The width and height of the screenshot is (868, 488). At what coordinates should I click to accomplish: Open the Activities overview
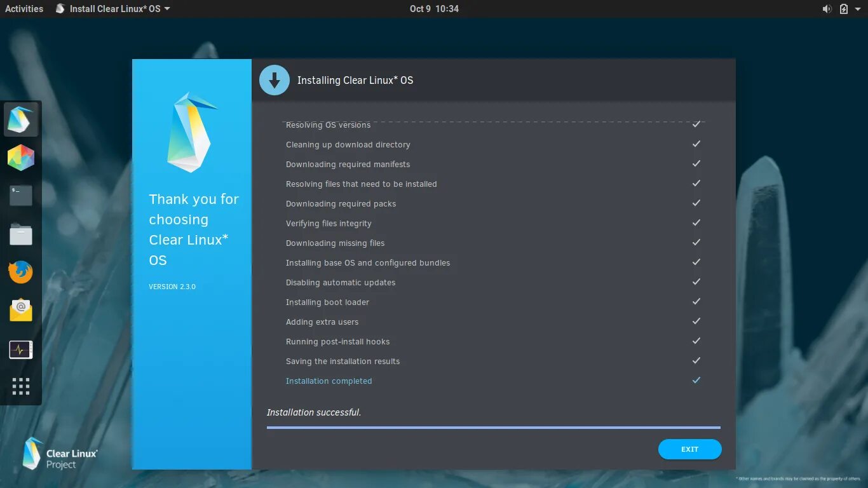pyautogui.click(x=24, y=9)
